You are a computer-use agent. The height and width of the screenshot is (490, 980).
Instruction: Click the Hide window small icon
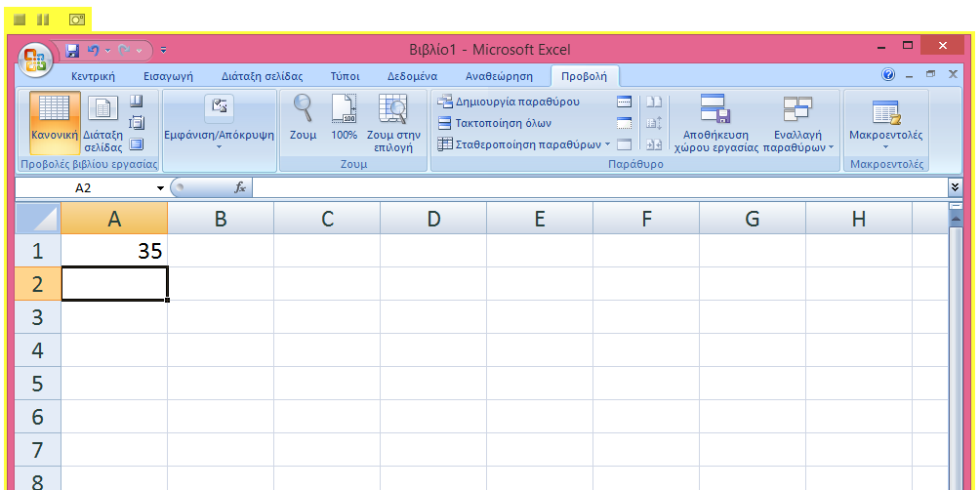point(625,123)
